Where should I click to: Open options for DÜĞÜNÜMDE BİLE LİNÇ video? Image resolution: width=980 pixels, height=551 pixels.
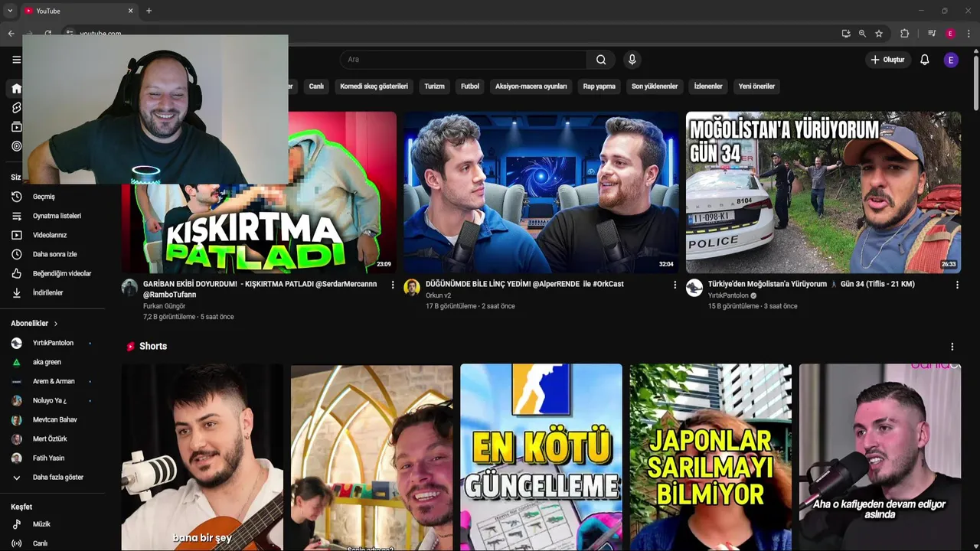click(675, 285)
